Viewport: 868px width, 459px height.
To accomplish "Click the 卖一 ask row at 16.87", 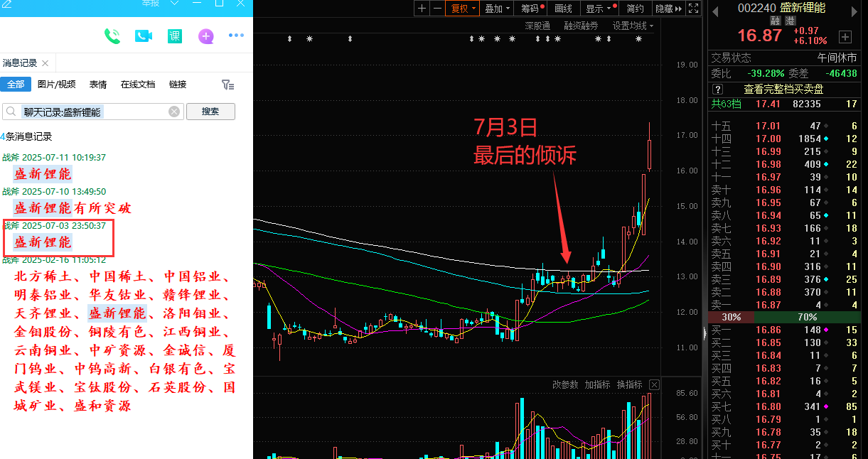I will coord(785,305).
